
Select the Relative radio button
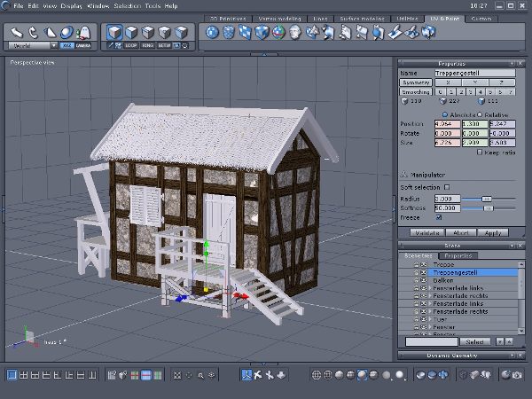coord(480,114)
